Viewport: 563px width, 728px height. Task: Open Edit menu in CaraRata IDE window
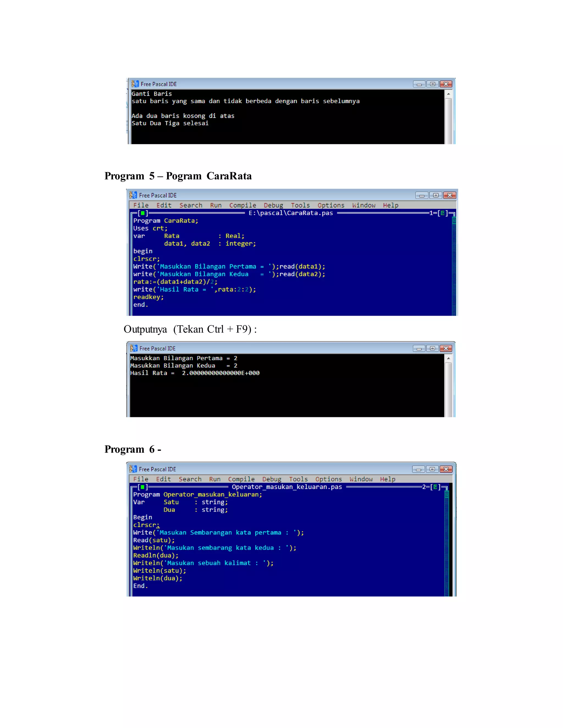pyautogui.click(x=164, y=205)
